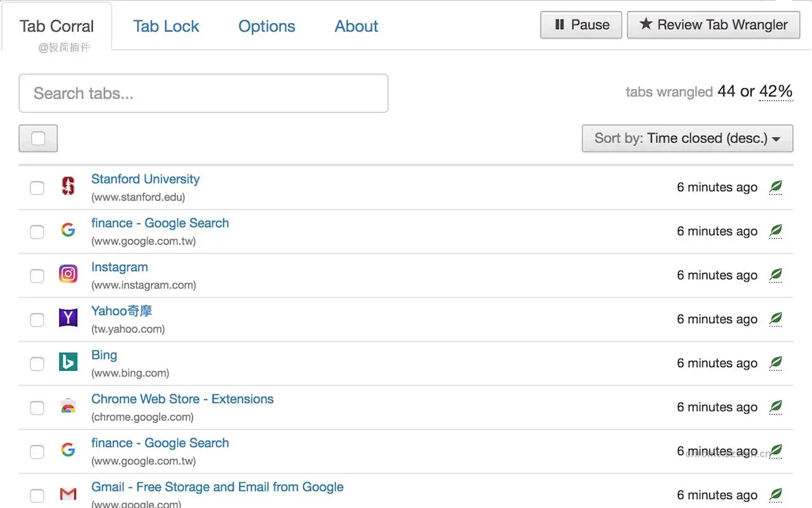Image resolution: width=812 pixels, height=508 pixels.
Task: Click the Yahoo favicon icon
Action: click(68, 317)
